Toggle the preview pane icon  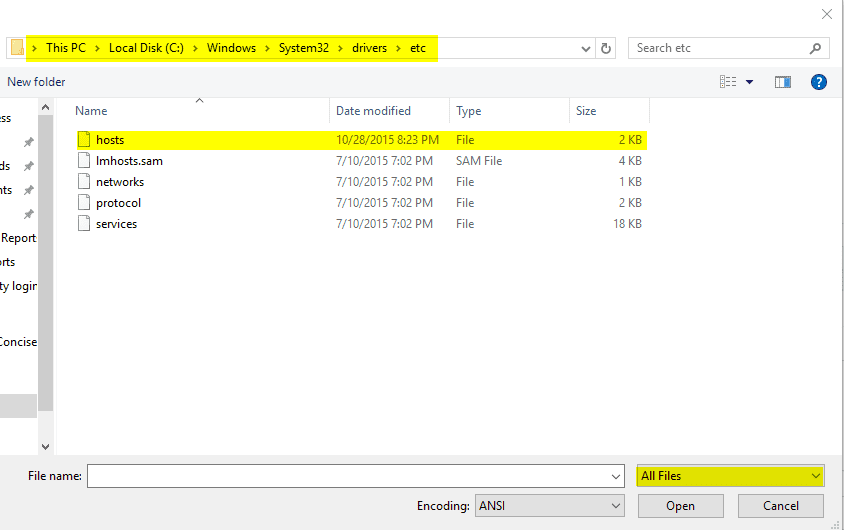point(782,82)
